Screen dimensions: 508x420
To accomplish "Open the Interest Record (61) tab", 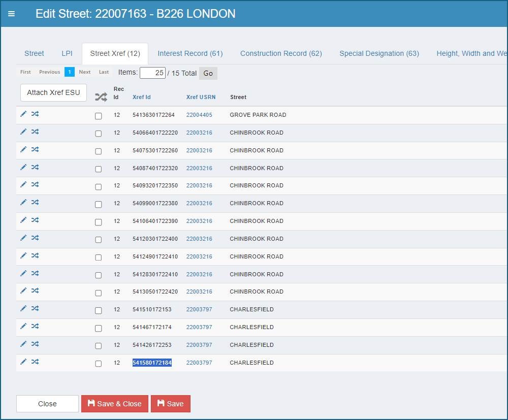I will (190, 53).
